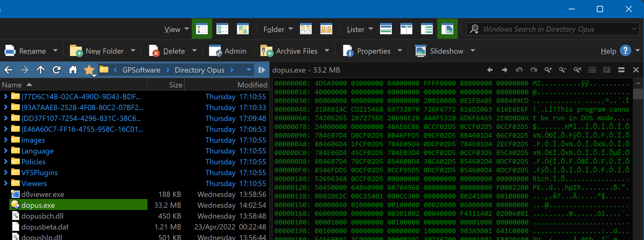This screenshot has width=644, height=240.
Task: Open the Properties dropdown arrow
Action: click(400, 50)
